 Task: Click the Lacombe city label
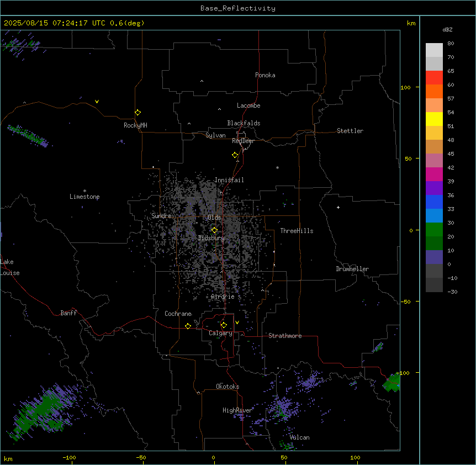[x=248, y=105]
